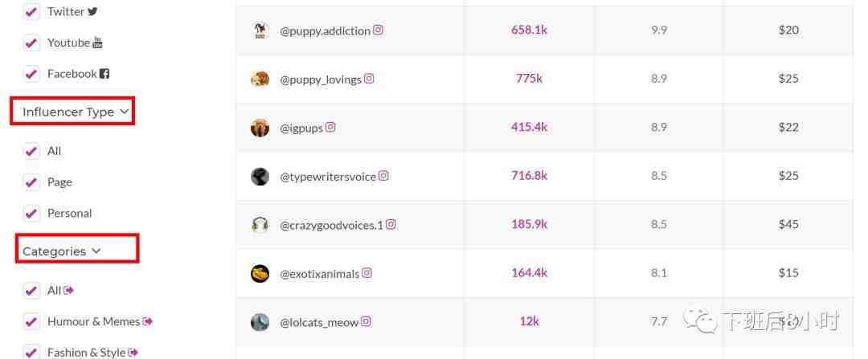The width and height of the screenshot is (868, 359).
Task: Click Instagram icon beside @typewritersvoice
Action: pyautogui.click(x=383, y=176)
